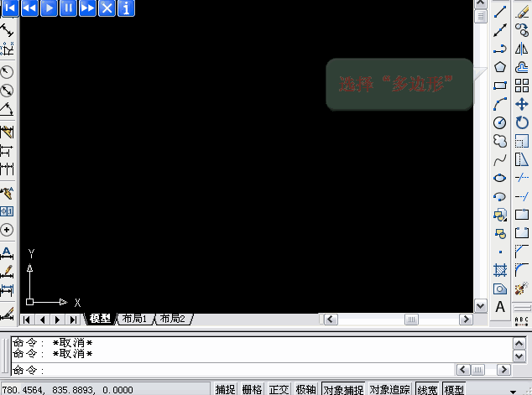Open the 布局2 layout tab

tap(173, 319)
